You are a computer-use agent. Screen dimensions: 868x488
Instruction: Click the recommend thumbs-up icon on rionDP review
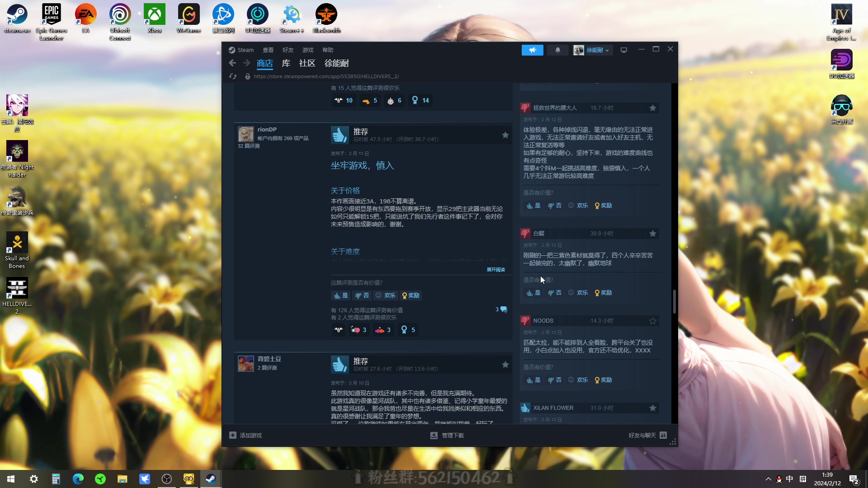coord(340,135)
